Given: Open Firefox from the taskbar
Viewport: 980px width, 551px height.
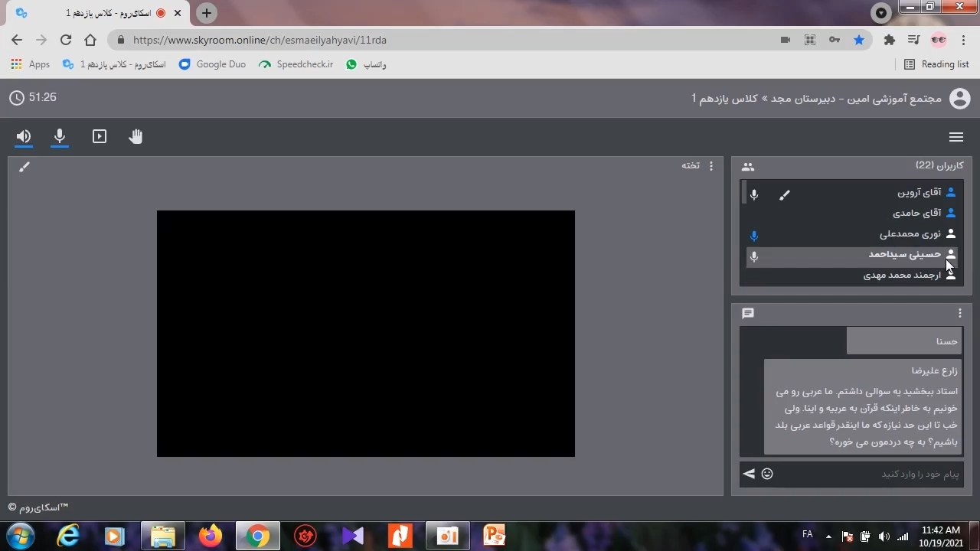Looking at the screenshot, I should coord(210,536).
